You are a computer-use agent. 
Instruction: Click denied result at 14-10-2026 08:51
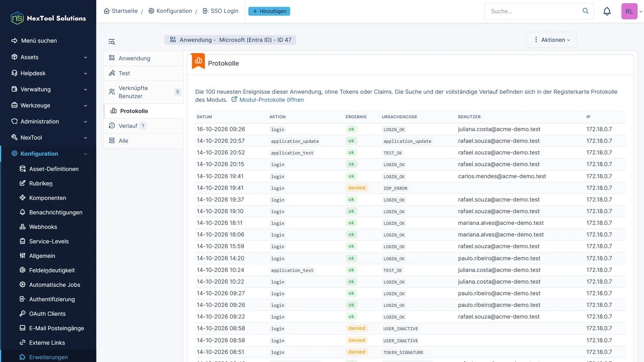pos(357,352)
